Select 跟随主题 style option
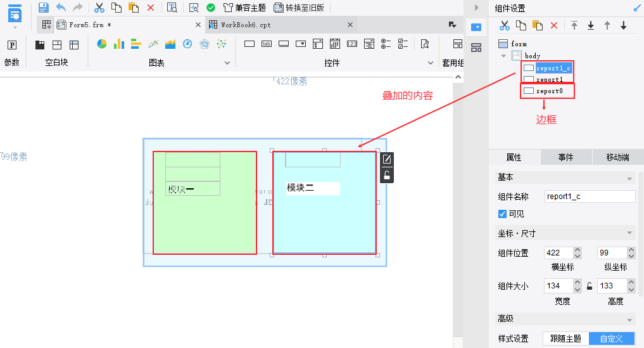Screen dimensions: 644x348 coord(565,338)
